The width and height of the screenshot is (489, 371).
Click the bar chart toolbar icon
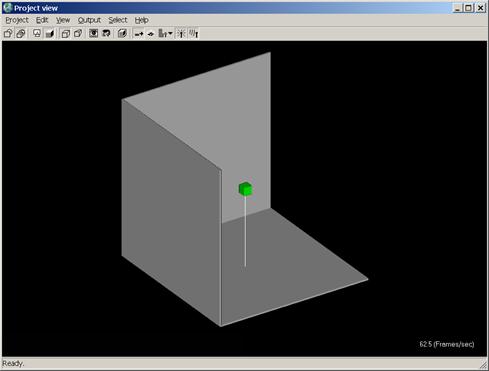click(x=162, y=33)
